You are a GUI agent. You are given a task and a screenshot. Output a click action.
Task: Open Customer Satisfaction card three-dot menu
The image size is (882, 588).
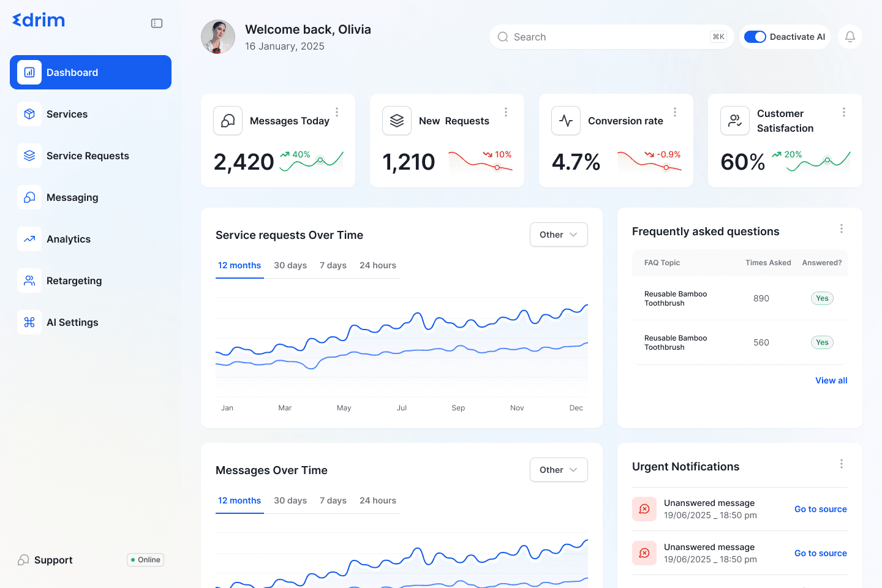click(843, 112)
